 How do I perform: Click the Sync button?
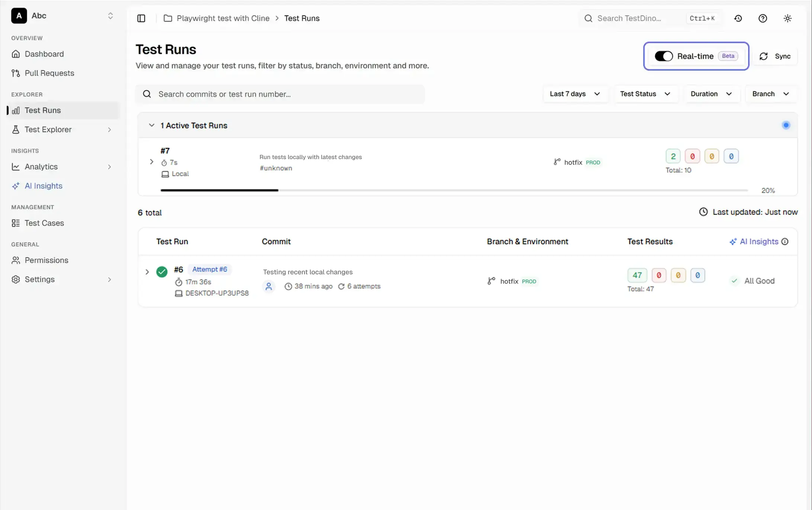tap(775, 56)
